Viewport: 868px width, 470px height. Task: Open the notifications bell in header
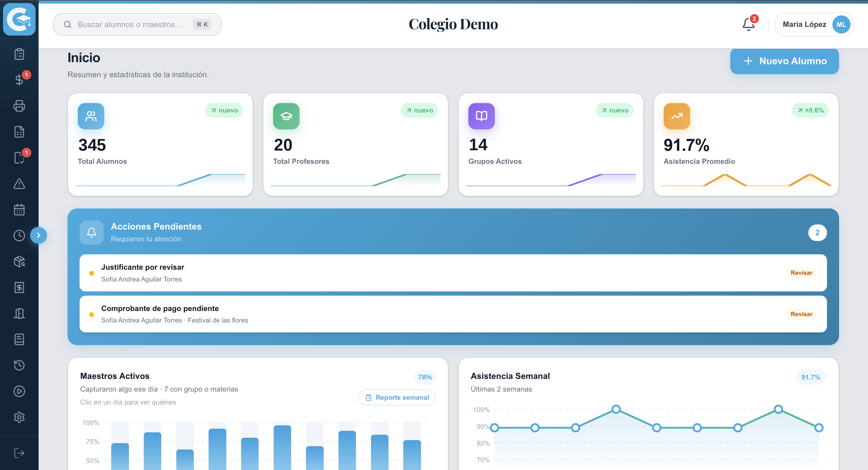(749, 24)
